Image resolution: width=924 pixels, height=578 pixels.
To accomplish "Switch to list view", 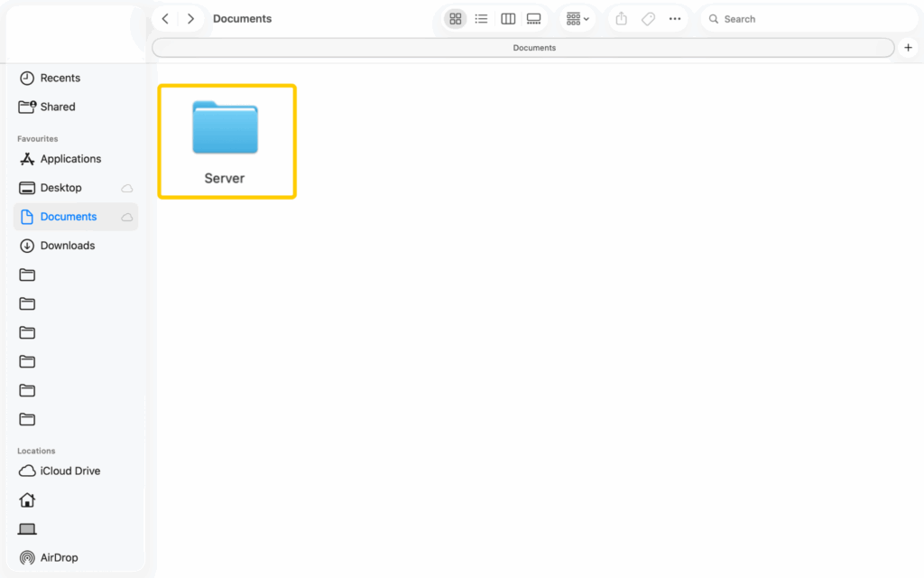I will tap(482, 19).
